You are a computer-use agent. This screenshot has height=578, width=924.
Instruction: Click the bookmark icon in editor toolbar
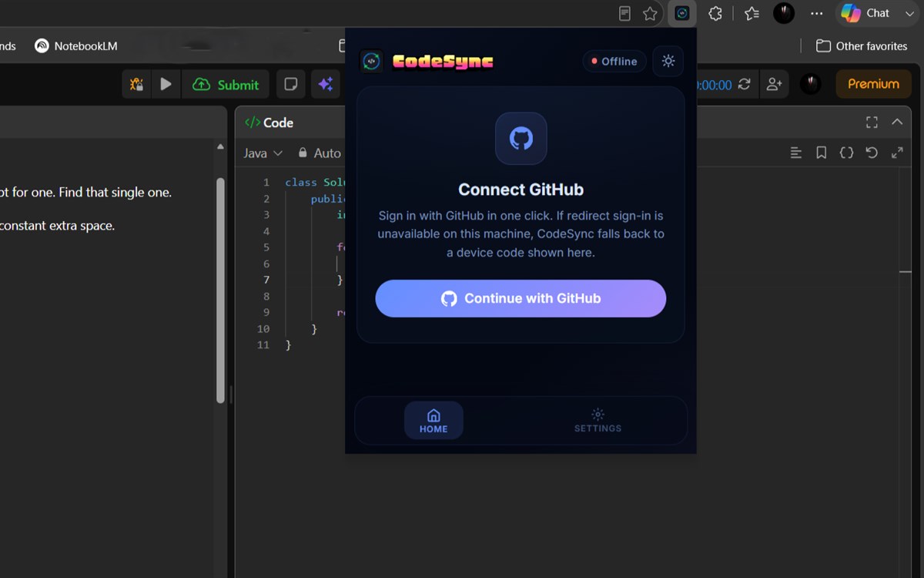pos(822,153)
